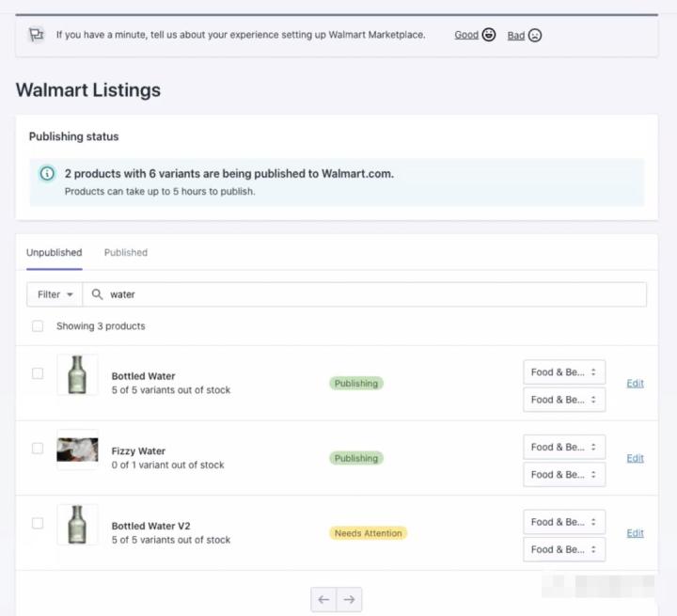This screenshot has width=677, height=616.
Task: Click the Publishing badge for Bottled Water
Action: click(356, 383)
